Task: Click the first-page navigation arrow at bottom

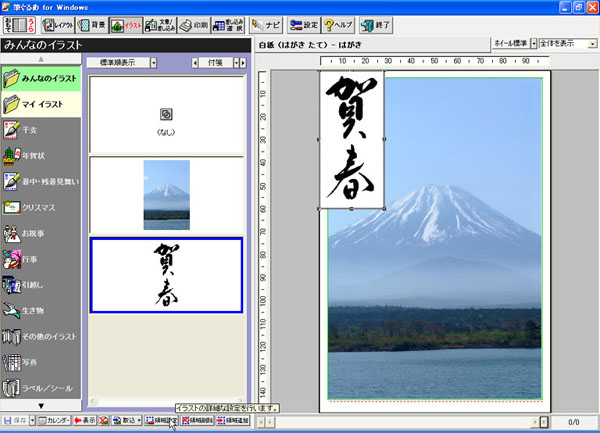Action: [261, 422]
